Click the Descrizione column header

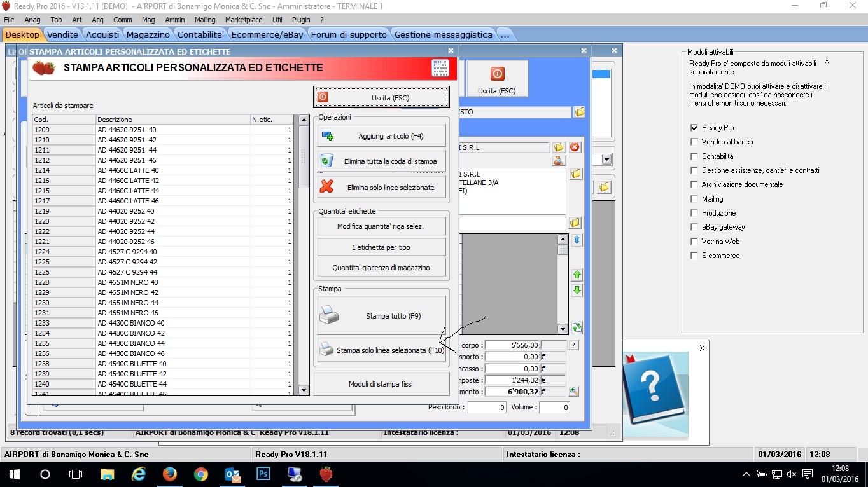pyautogui.click(x=173, y=120)
